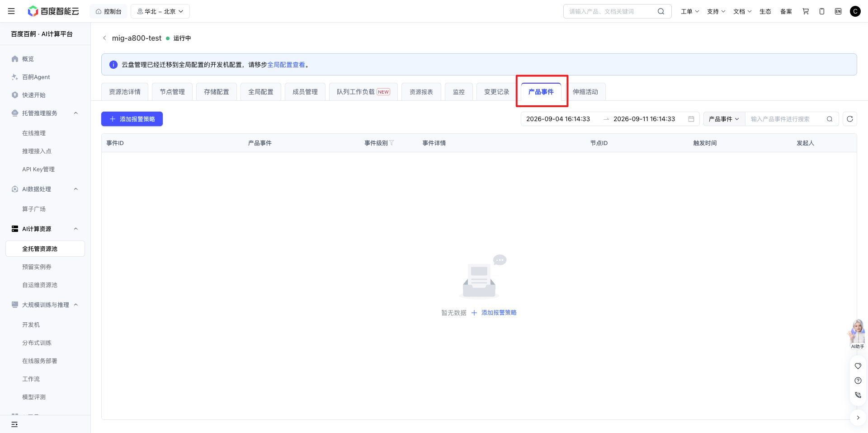Open the 支持 dropdown menu
This screenshot has height=433, width=868.
pos(716,11)
